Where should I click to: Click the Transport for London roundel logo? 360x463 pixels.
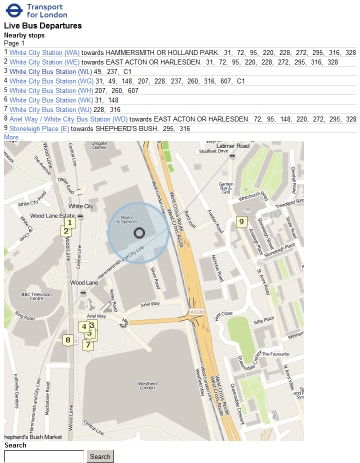14,10
